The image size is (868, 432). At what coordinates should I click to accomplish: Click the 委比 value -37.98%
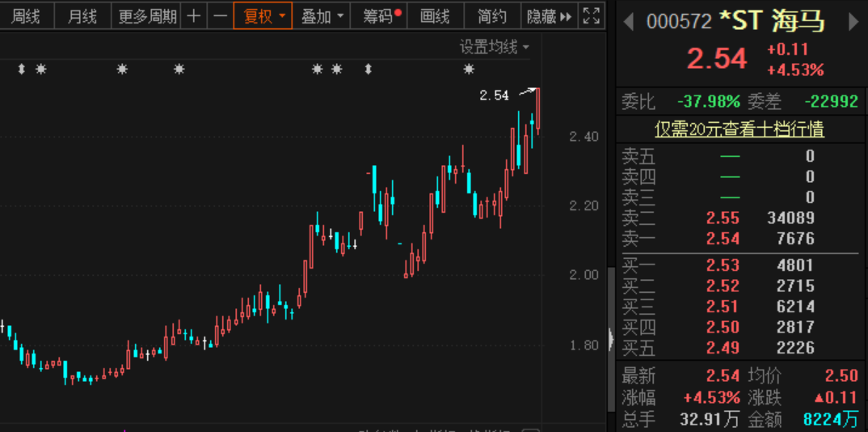pos(709,101)
